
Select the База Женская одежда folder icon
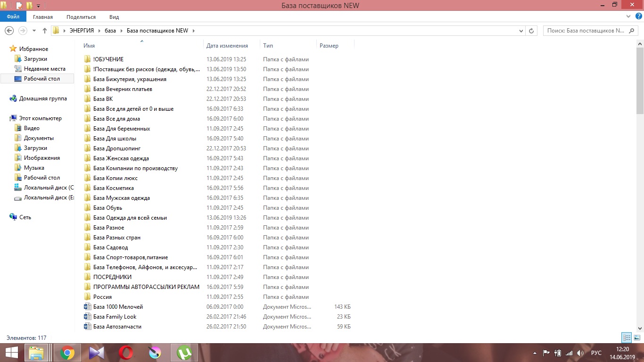[x=87, y=158]
